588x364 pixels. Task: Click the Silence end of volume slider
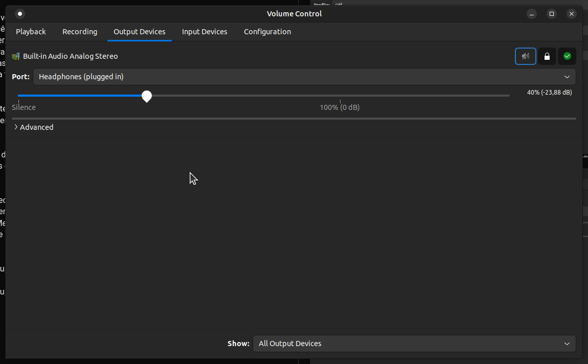[24, 107]
